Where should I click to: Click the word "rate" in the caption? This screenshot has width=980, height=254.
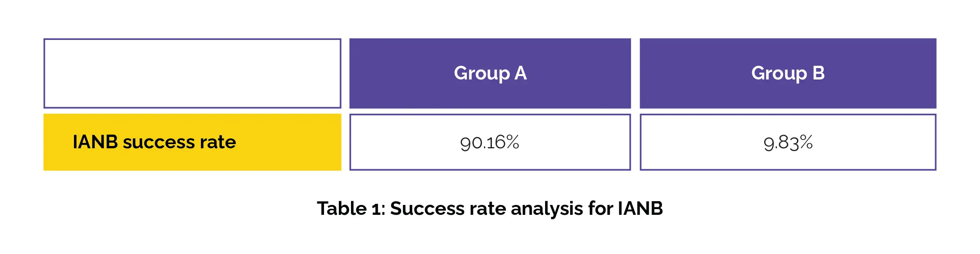(487, 208)
